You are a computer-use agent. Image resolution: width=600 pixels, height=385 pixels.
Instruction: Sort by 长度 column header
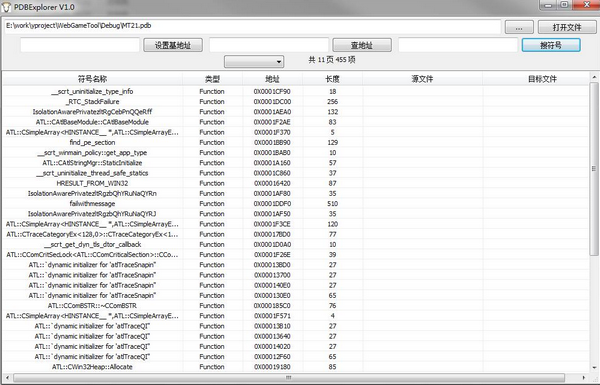pos(332,79)
